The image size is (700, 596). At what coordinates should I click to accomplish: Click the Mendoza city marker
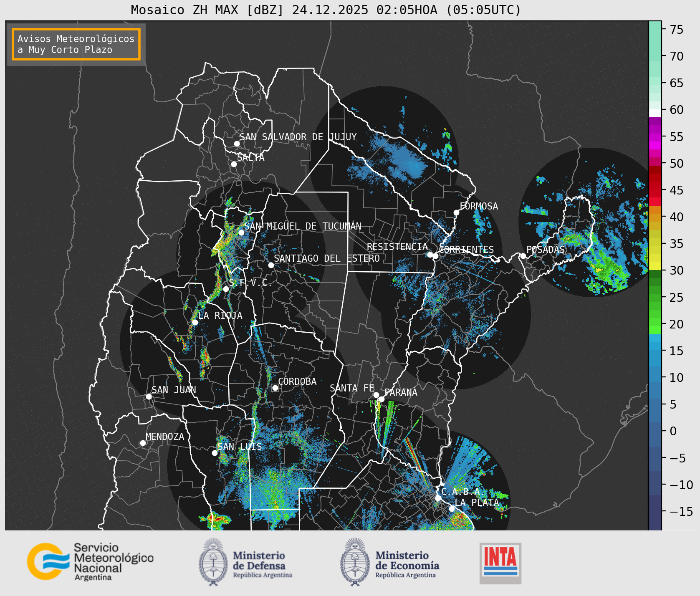click(x=143, y=443)
